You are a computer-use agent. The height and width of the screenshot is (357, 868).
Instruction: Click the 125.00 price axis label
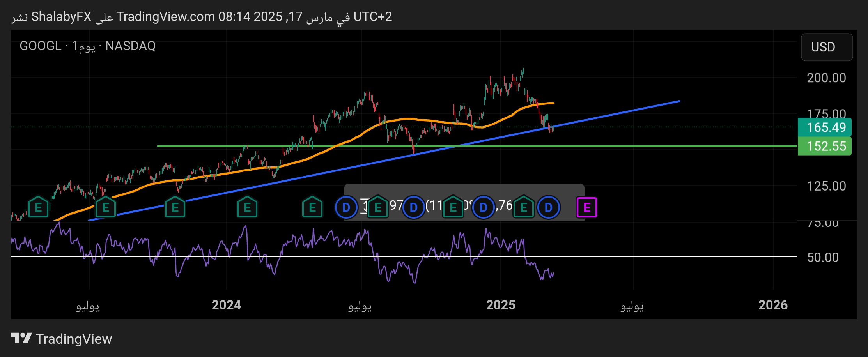click(826, 186)
